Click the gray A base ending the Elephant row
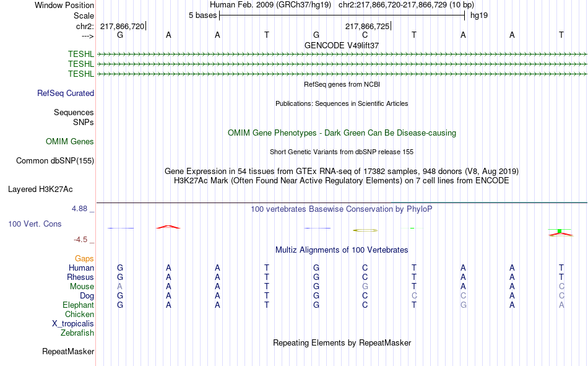The height and width of the screenshot is (366, 588). 561,305
